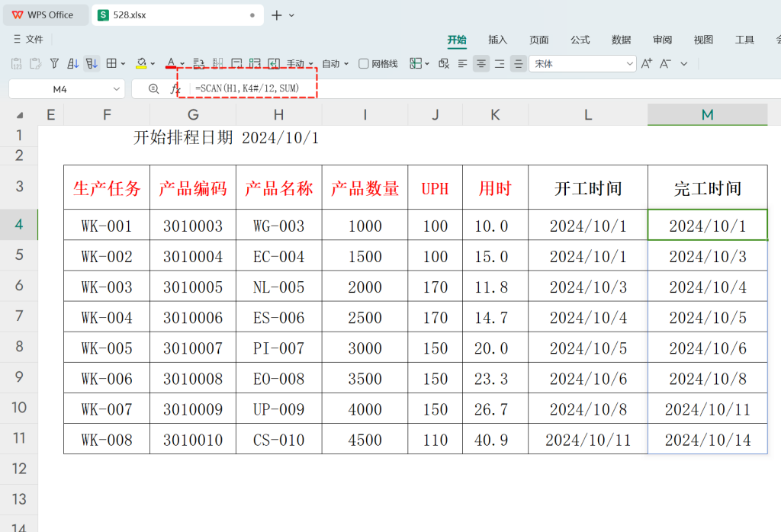Select row 12 header
Screen dimensions: 781x532
coord(19,469)
